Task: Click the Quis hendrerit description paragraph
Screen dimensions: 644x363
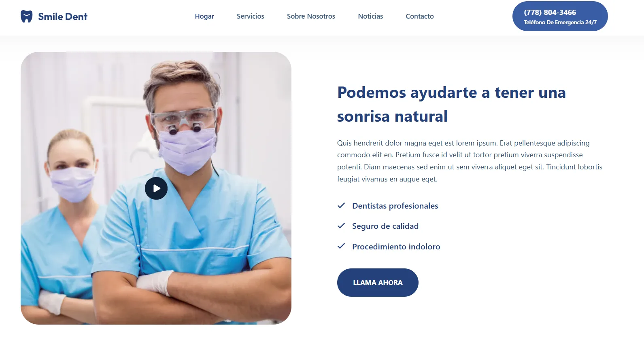Action: (x=470, y=161)
